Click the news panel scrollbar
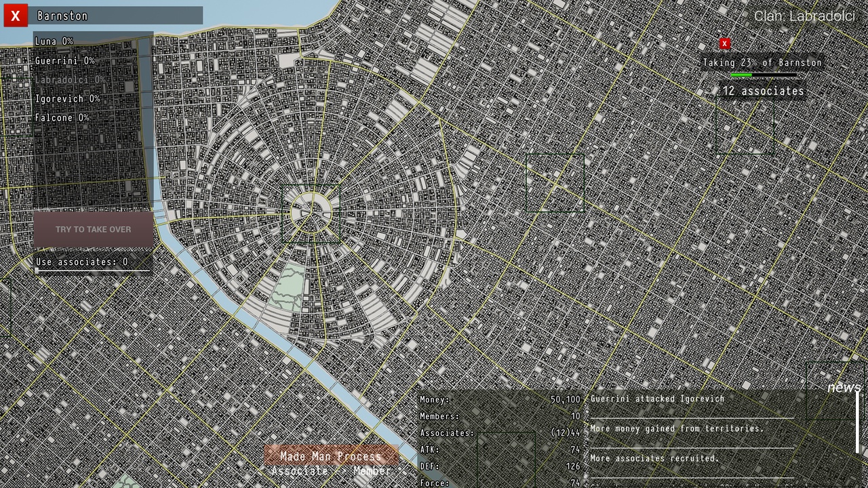Image resolution: width=868 pixels, height=488 pixels. click(857, 422)
